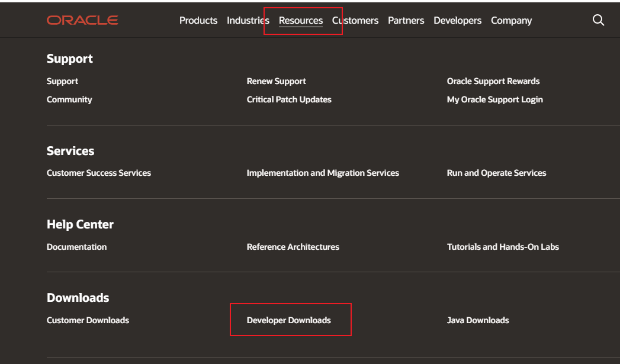Open the Documentation link
This screenshot has height=364, width=620.
76,247
